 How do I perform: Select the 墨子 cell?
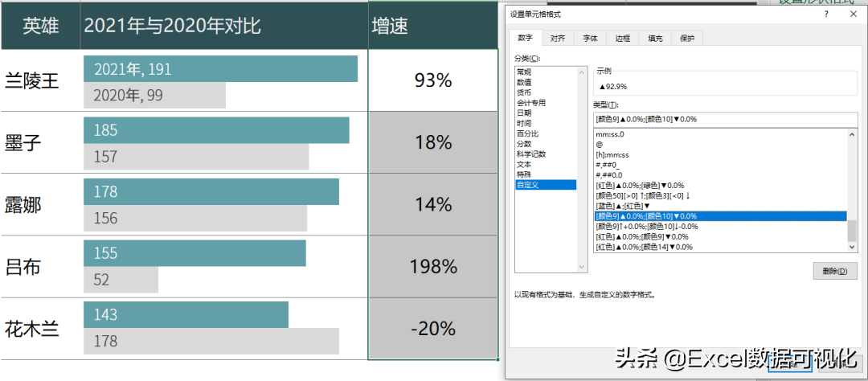[x=41, y=143]
